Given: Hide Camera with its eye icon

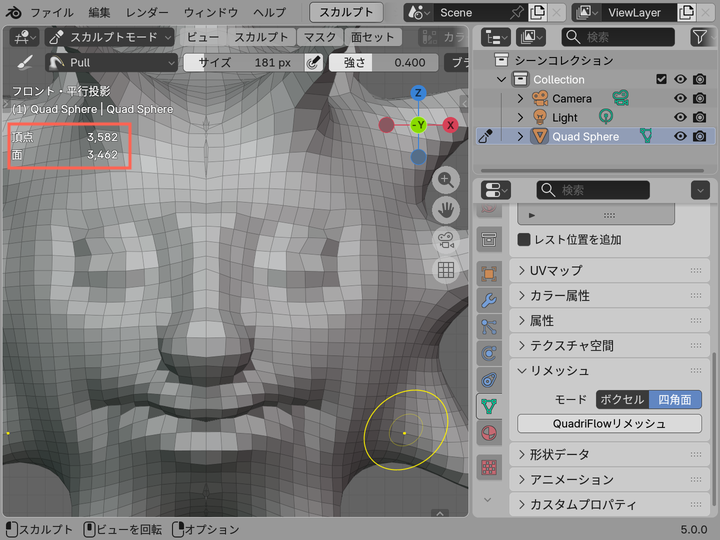Looking at the screenshot, I should click(x=680, y=98).
